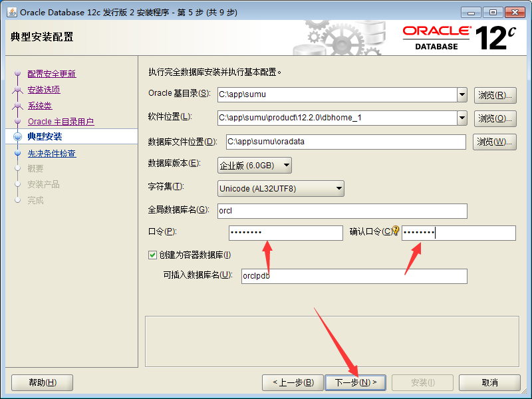532x399 pixels.
Task: Click the 口令(P) password field
Action: [x=286, y=233]
